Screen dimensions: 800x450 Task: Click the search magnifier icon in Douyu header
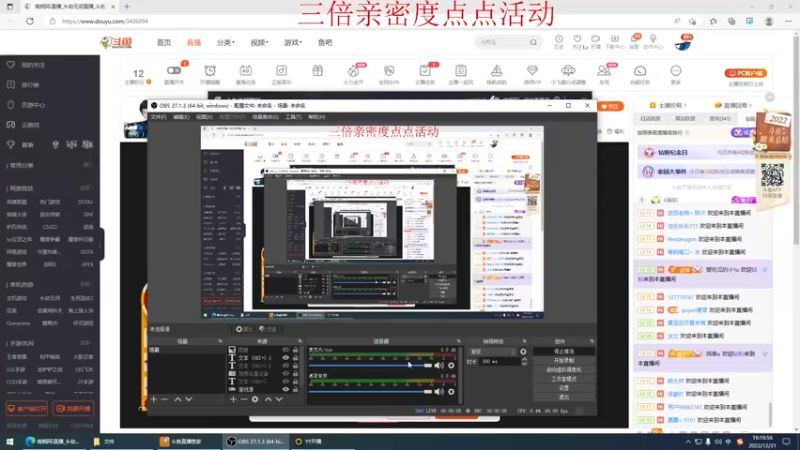(x=533, y=42)
